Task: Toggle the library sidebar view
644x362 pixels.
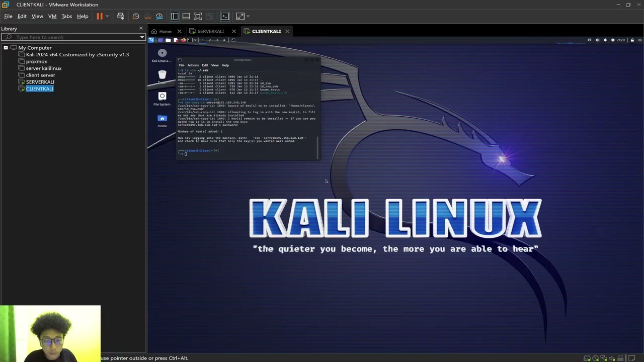Action: coord(175,16)
